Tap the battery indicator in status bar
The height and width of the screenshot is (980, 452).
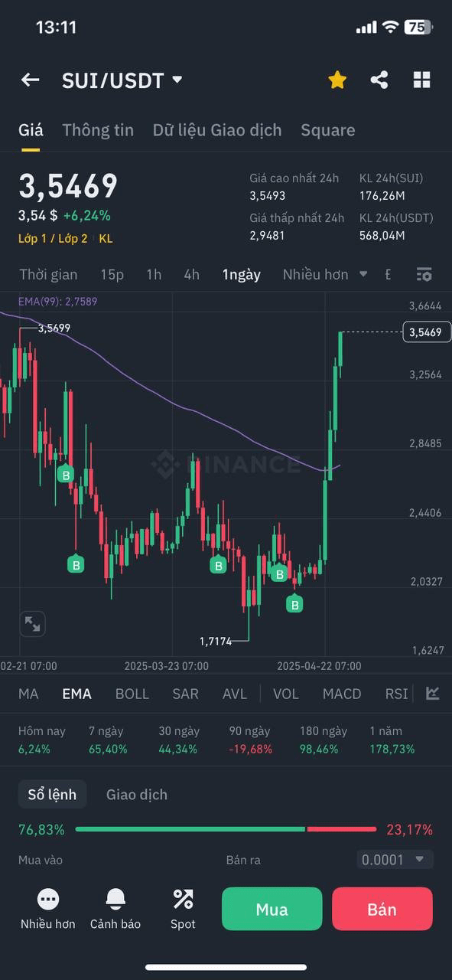tap(419, 27)
